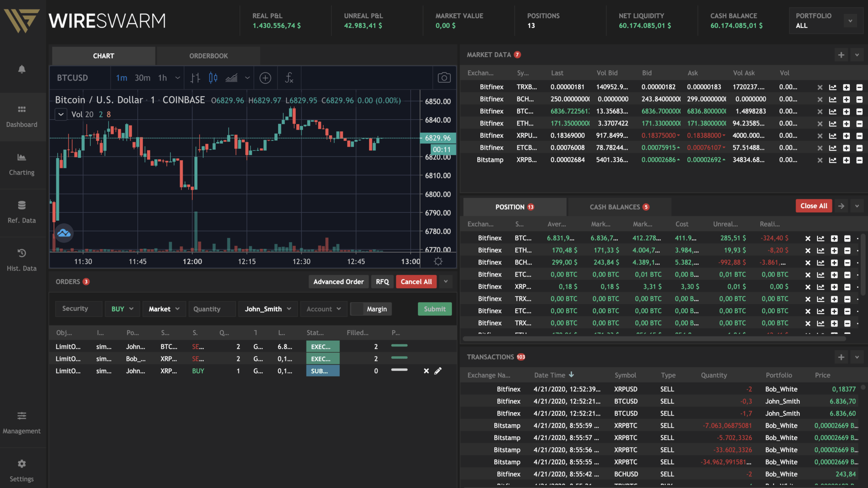868x488 pixels.
Task: Expand the BUY side dropdown
Action: coord(122,309)
